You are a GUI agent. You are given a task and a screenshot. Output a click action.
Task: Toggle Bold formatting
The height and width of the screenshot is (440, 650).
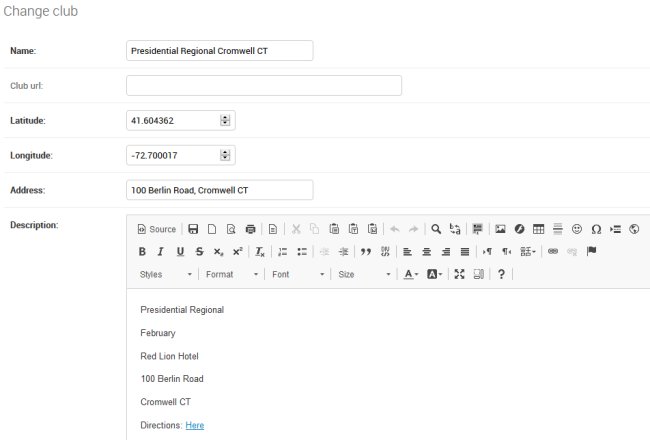tap(142, 252)
